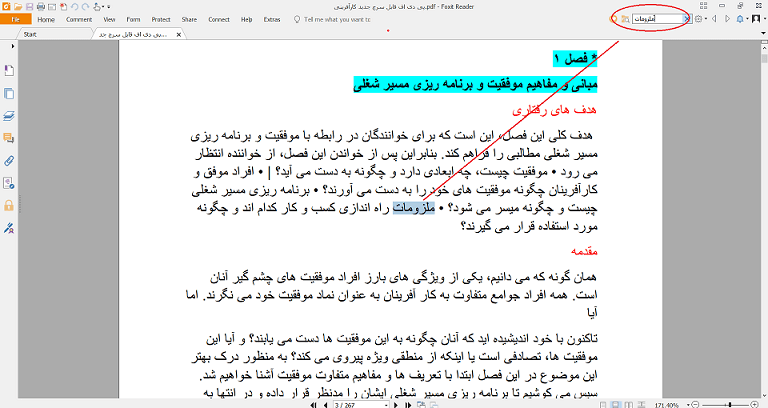This screenshot has height=408, width=768.
Task: Go to the next search result arrow
Action: click(727, 19)
